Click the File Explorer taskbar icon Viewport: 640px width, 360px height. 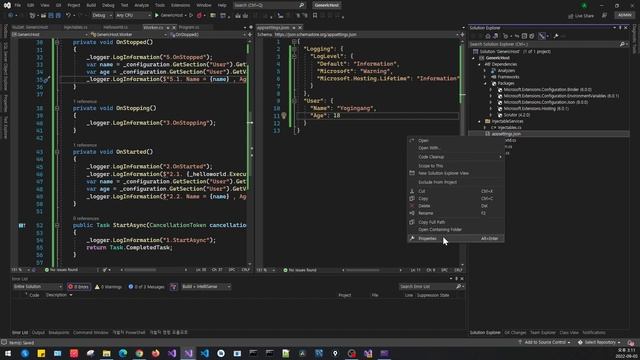[107, 353]
